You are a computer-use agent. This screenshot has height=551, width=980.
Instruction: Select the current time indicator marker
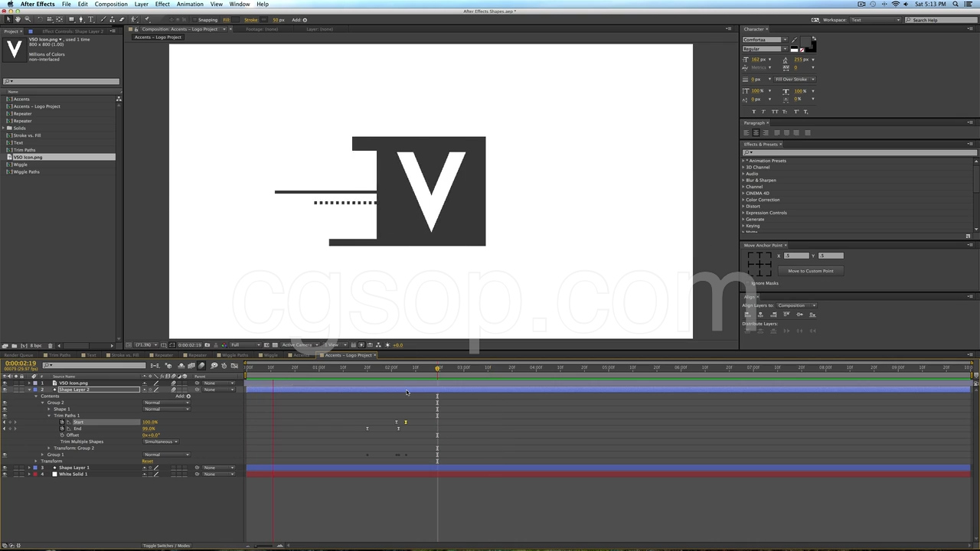click(x=438, y=368)
